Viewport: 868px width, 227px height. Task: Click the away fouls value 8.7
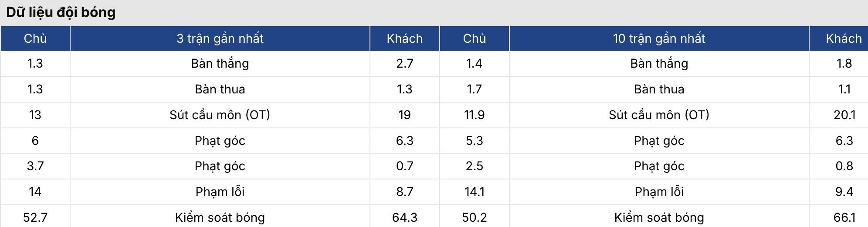point(404,192)
